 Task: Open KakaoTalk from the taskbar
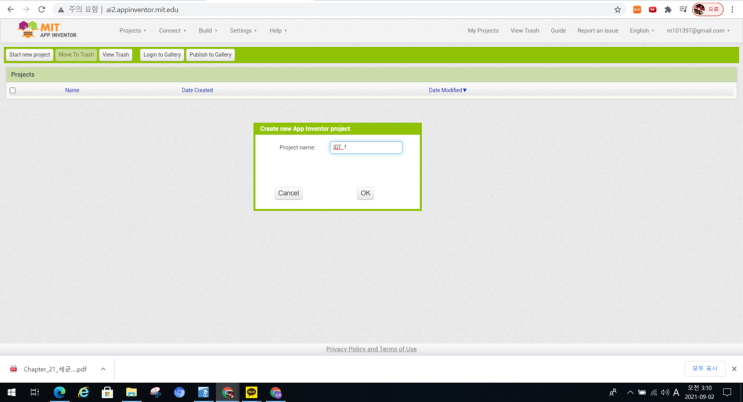click(x=251, y=392)
